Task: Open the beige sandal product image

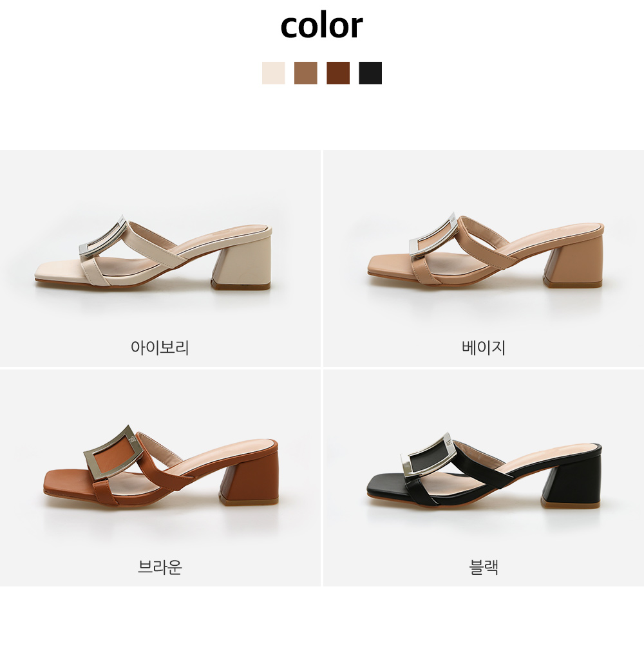Action: click(486, 250)
